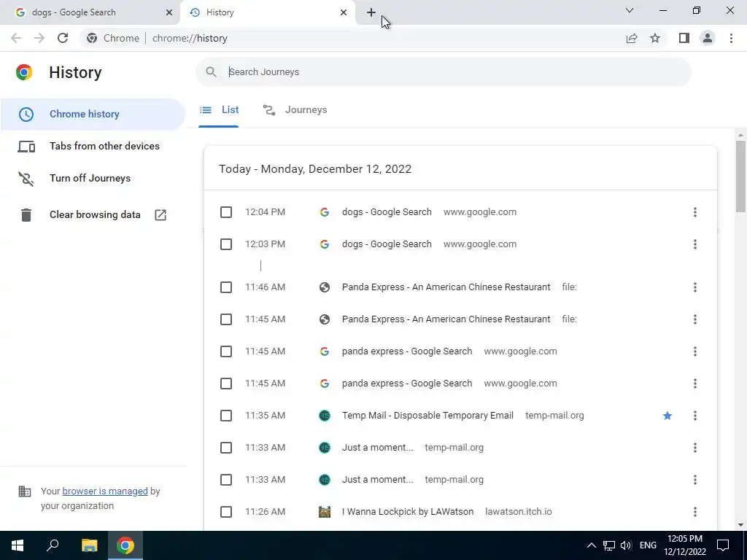Click the network icon in system tray
This screenshot has height=560, width=747.
click(x=609, y=545)
